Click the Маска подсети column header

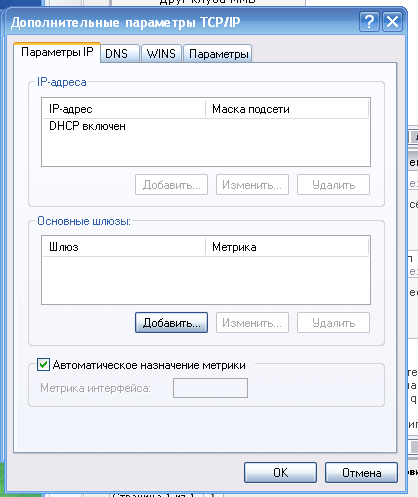[287, 109]
